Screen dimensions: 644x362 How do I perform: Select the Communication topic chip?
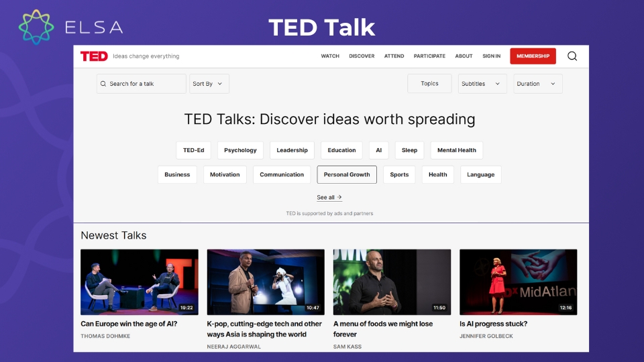click(x=282, y=174)
